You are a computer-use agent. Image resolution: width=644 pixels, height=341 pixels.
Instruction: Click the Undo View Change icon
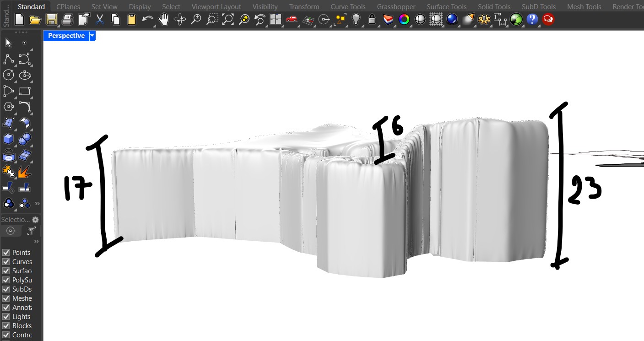[260, 20]
